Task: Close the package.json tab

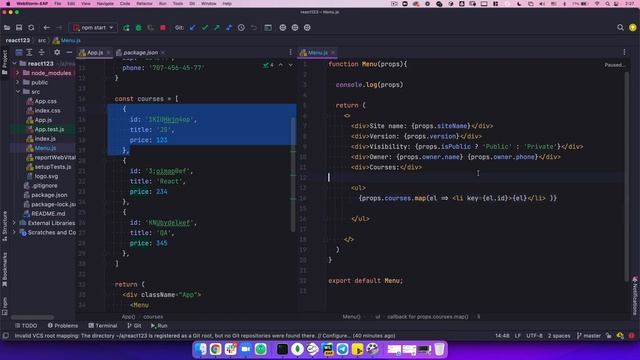Action: [x=163, y=53]
